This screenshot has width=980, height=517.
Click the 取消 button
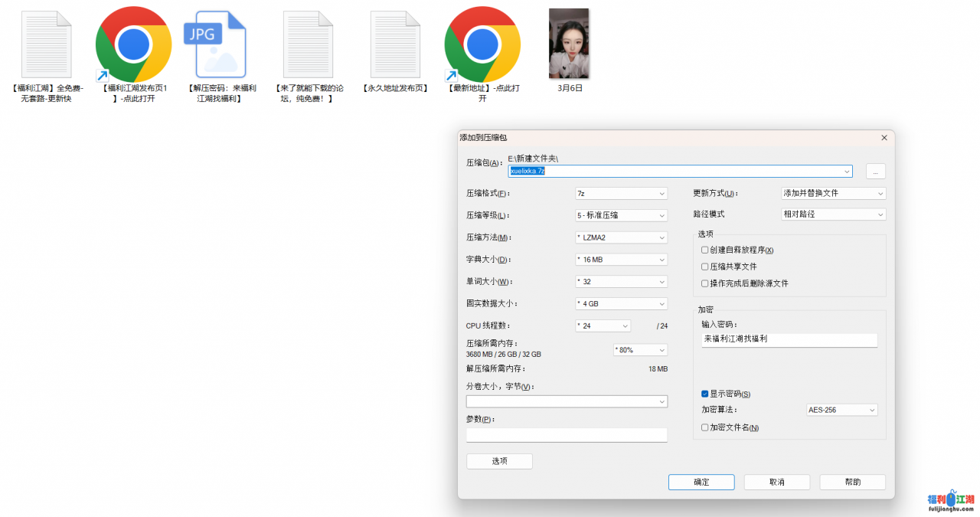point(777,482)
